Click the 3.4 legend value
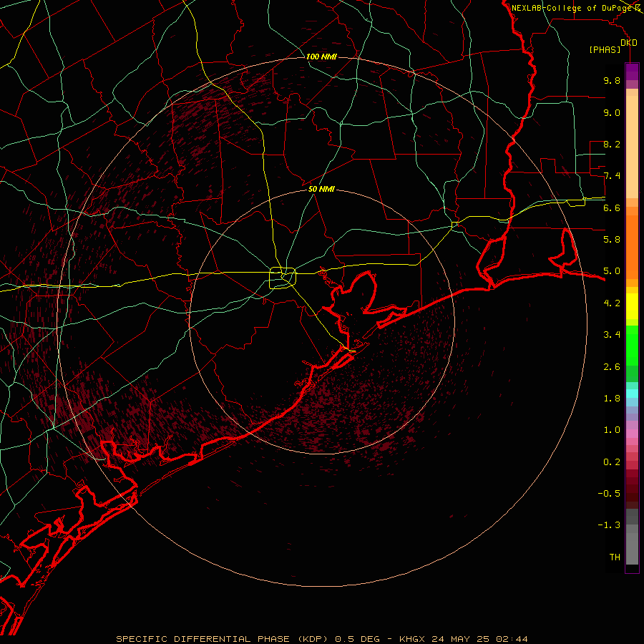The width and height of the screenshot is (644, 644). (x=612, y=335)
